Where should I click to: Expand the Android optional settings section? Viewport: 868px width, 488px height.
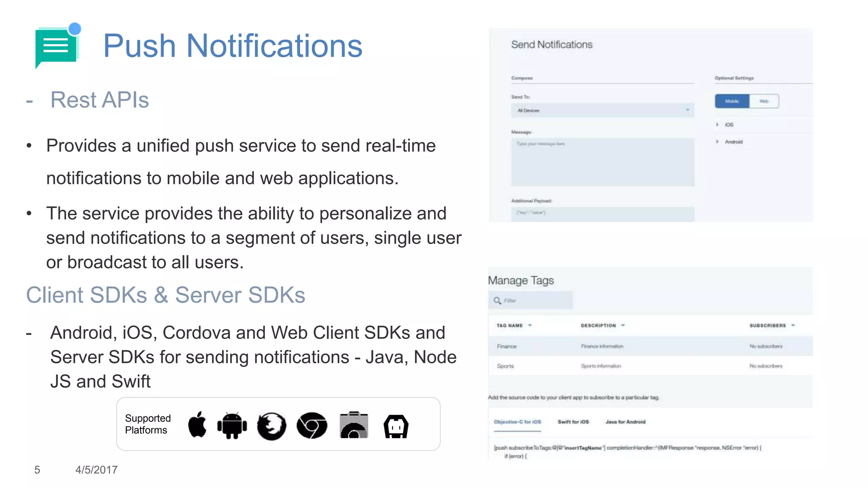pyautogui.click(x=729, y=142)
